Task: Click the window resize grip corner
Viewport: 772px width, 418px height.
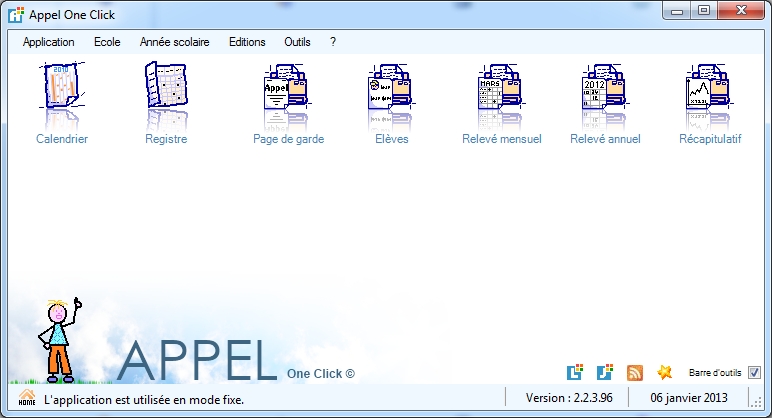Action: [756, 402]
